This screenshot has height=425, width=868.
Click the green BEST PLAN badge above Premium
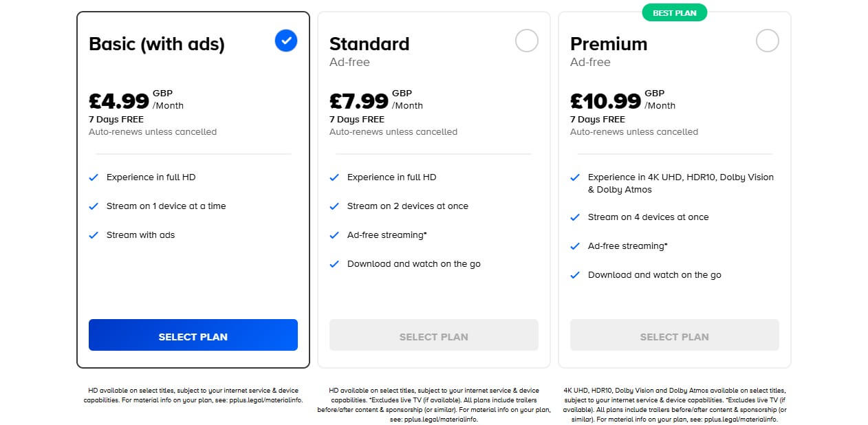pyautogui.click(x=675, y=12)
